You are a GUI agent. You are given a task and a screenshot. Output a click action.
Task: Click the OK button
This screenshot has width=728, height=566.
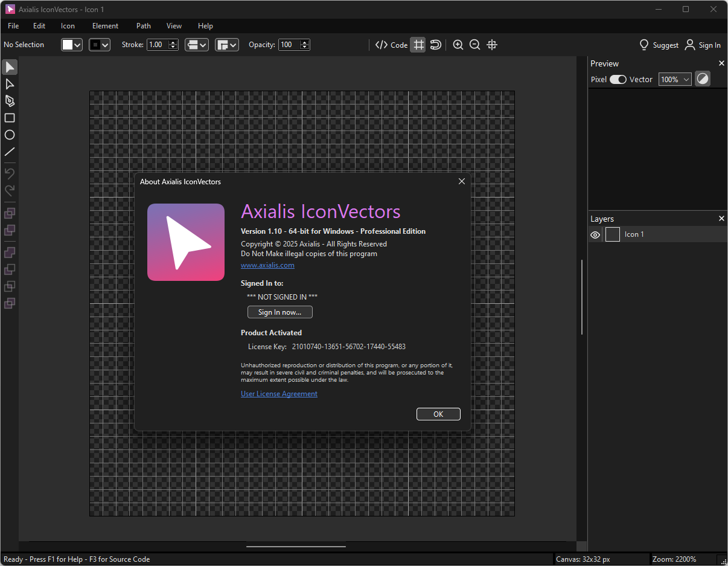pos(438,414)
